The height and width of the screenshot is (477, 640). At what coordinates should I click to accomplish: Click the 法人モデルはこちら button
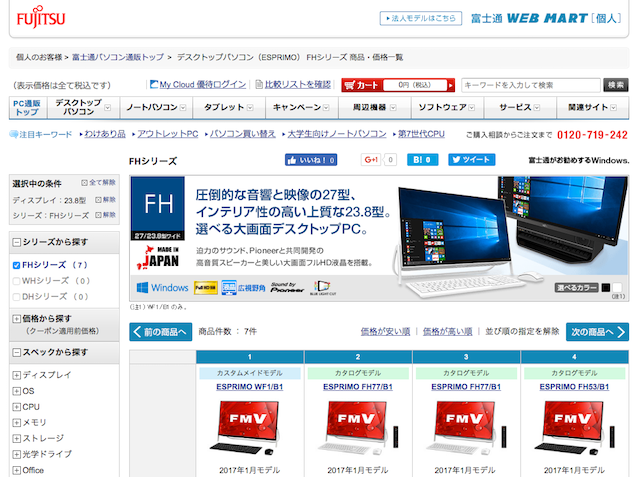[421, 18]
